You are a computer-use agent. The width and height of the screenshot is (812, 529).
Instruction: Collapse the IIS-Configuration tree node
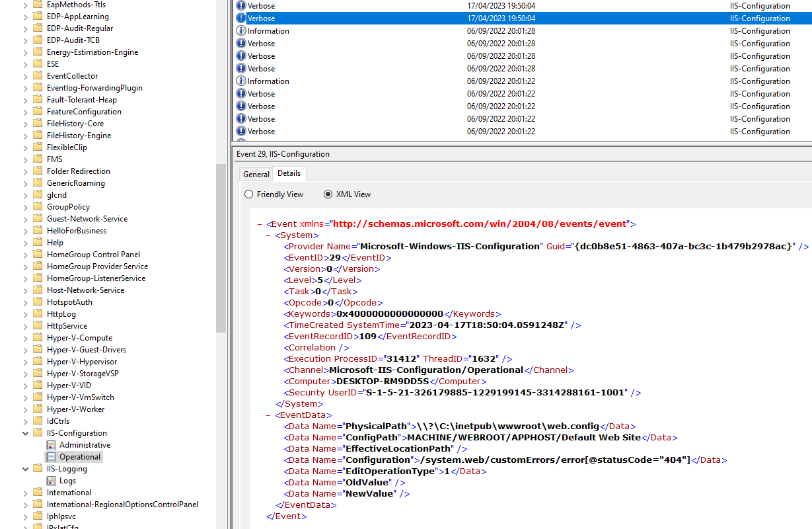[26, 433]
